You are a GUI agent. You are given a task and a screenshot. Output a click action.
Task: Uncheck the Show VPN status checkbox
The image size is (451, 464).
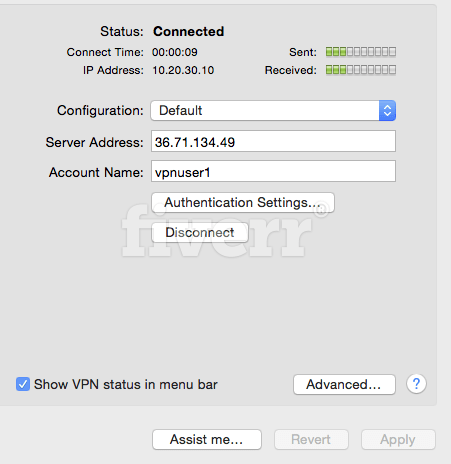click(23, 384)
